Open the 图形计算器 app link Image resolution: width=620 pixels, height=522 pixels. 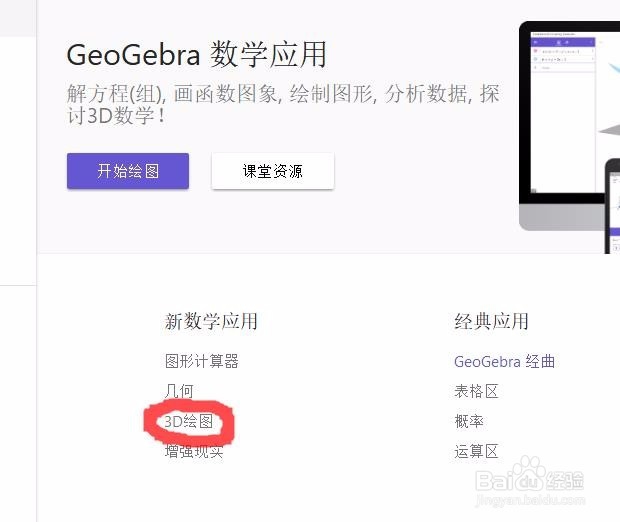(x=202, y=361)
